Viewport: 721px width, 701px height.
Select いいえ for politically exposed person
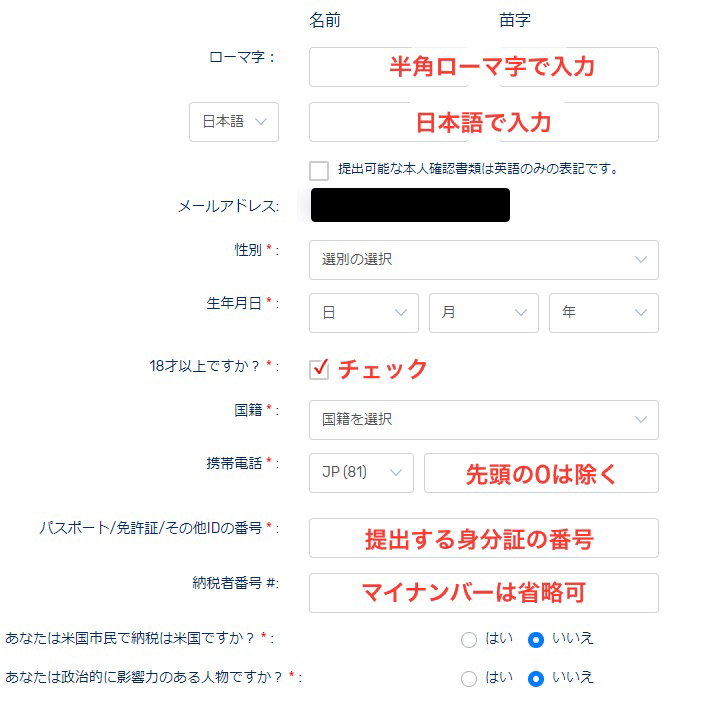[x=536, y=679]
